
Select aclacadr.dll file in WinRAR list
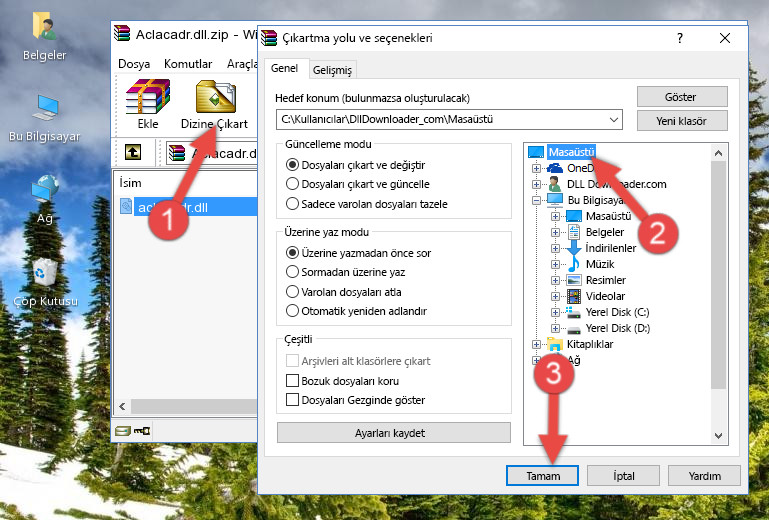click(x=188, y=207)
